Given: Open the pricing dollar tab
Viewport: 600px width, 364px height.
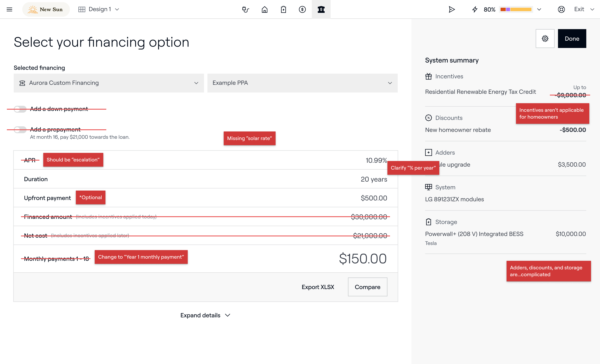Looking at the screenshot, I should point(302,9).
